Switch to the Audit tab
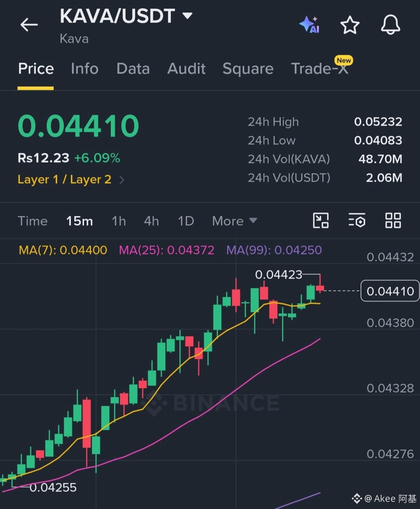This screenshot has width=420, height=509. tap(186, 68)
